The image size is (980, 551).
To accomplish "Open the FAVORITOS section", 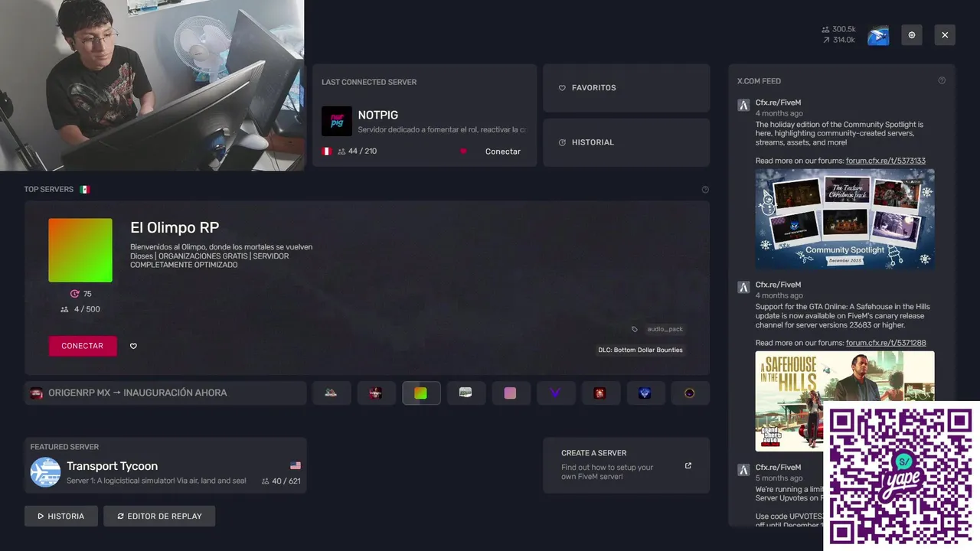I will pyautogui.click(x=626, y=88).
